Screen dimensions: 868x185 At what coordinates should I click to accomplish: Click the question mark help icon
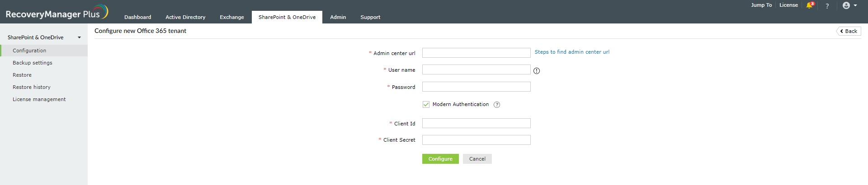(827, 6)
